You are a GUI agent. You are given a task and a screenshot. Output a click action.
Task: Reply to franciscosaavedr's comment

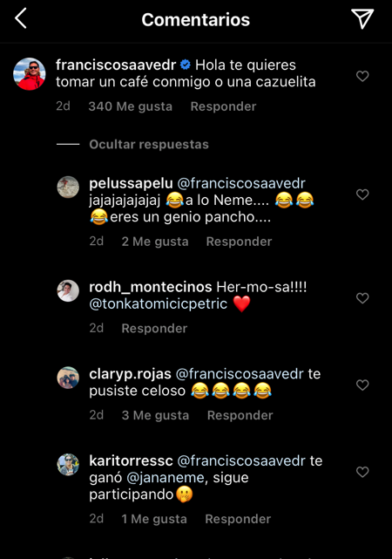pos(223,106)
